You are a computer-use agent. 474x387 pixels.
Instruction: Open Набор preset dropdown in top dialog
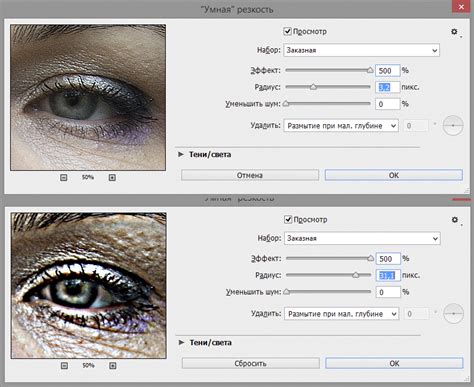tap(362, 50)
